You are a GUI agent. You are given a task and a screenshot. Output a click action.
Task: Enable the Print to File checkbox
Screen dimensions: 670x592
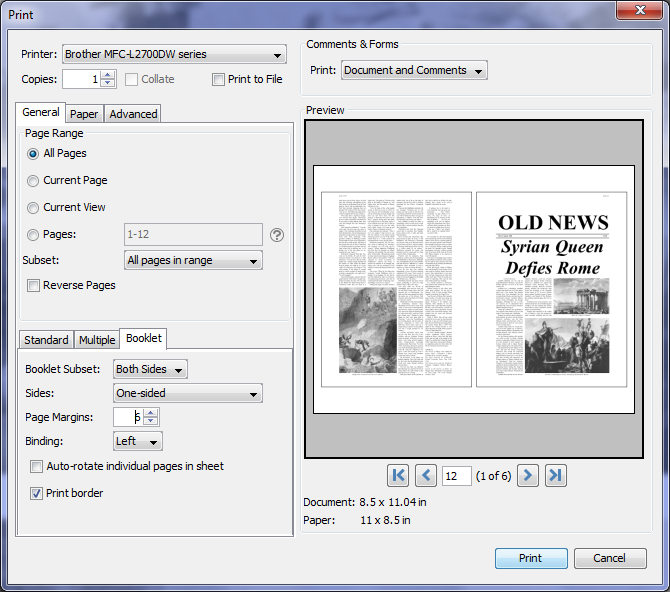[x=218, y=80]
